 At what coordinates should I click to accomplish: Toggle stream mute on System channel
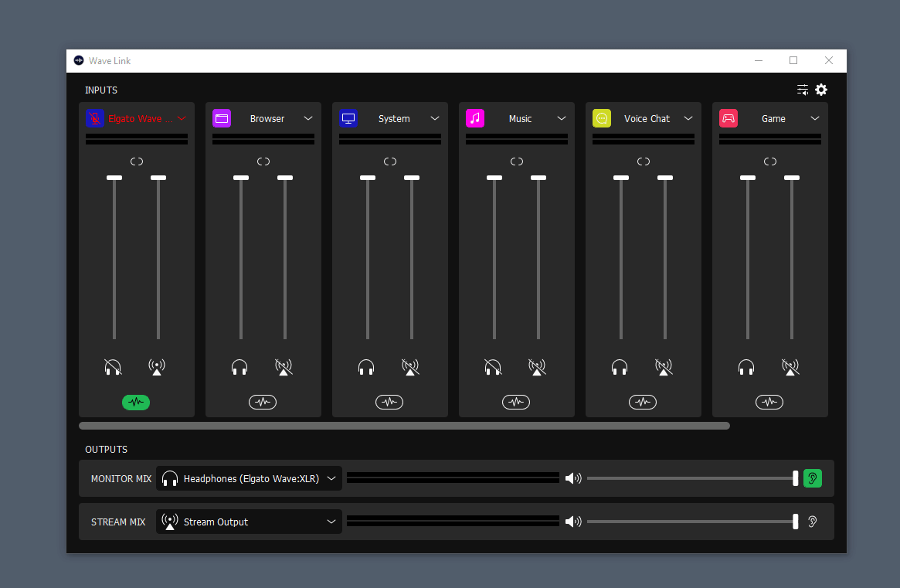(410, 367)
